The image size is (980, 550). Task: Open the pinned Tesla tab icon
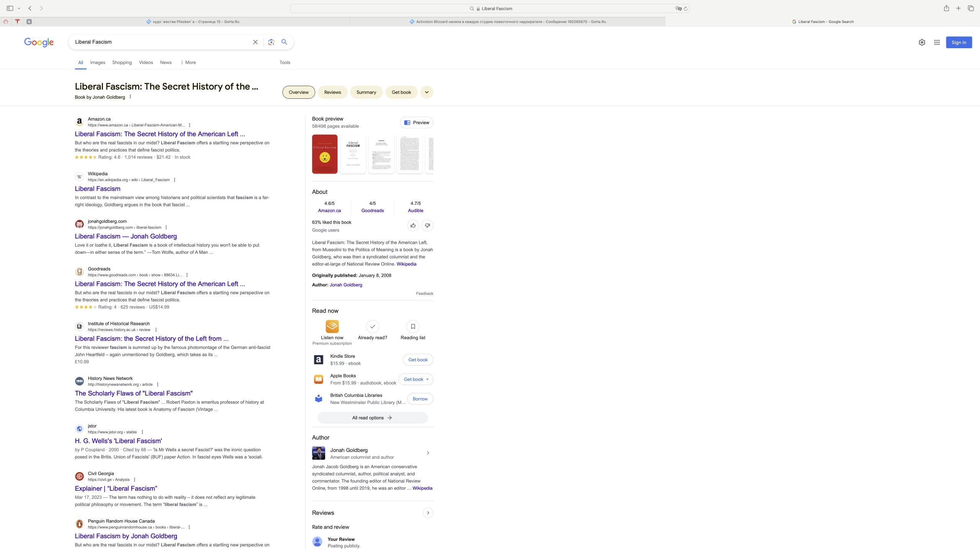17,21
